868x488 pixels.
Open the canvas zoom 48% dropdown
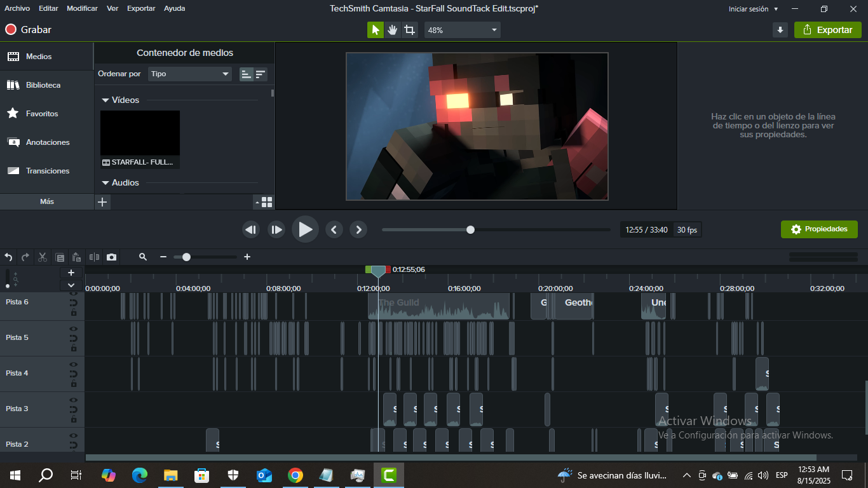click(x=462, y=30)
